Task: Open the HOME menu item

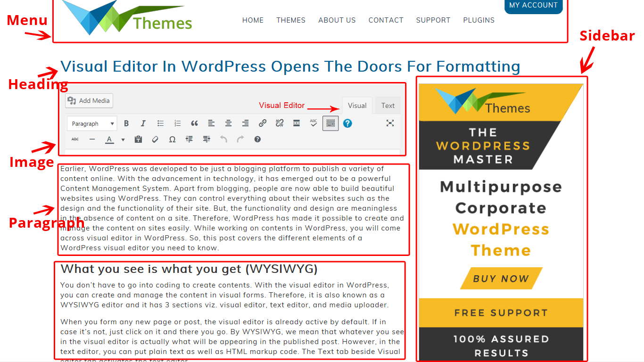Action: (x=253, y=20)
